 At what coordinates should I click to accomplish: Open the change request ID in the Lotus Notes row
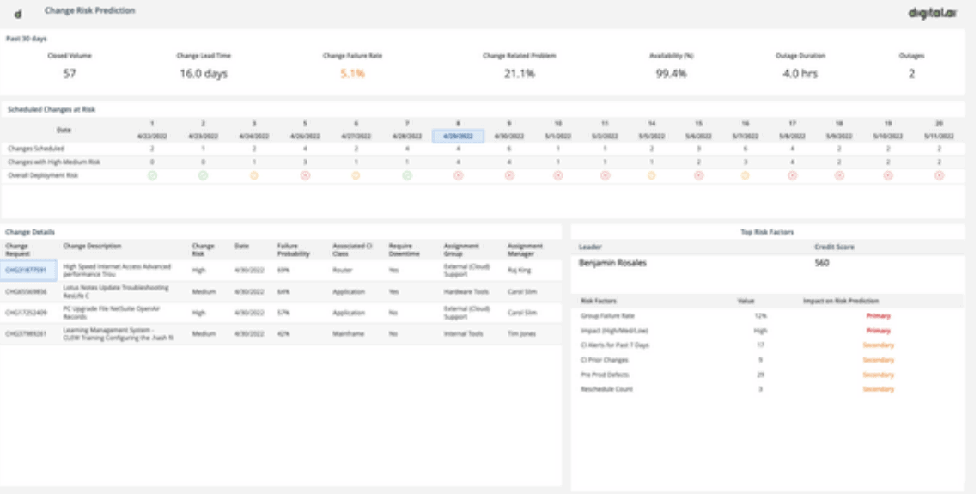point(27,292)
